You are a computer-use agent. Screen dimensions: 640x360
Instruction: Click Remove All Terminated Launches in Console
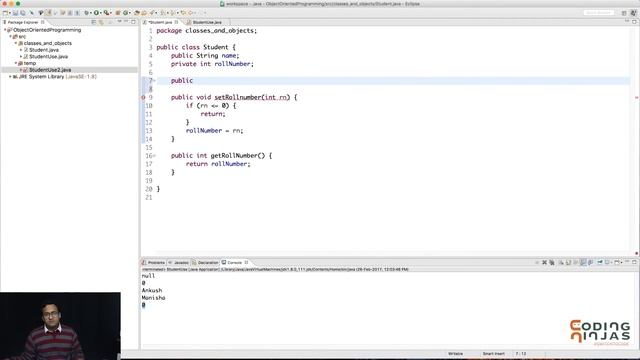[552, 262]
